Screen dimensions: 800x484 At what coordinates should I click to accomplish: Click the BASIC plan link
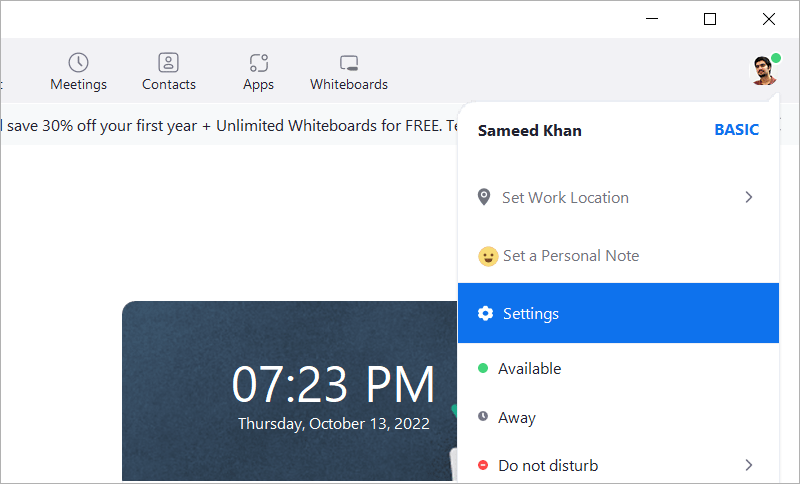[736, 130]
